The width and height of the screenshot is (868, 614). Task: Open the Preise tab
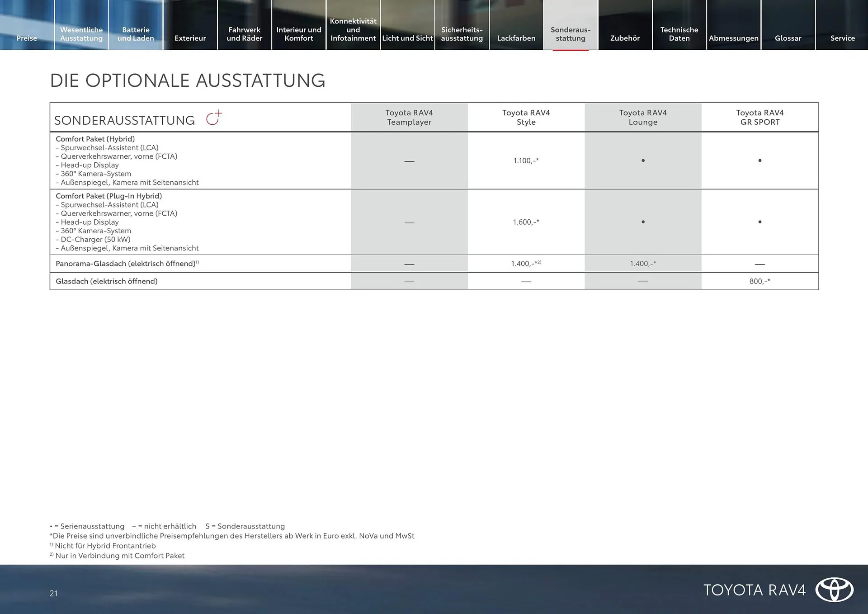(x=27, y=38)
